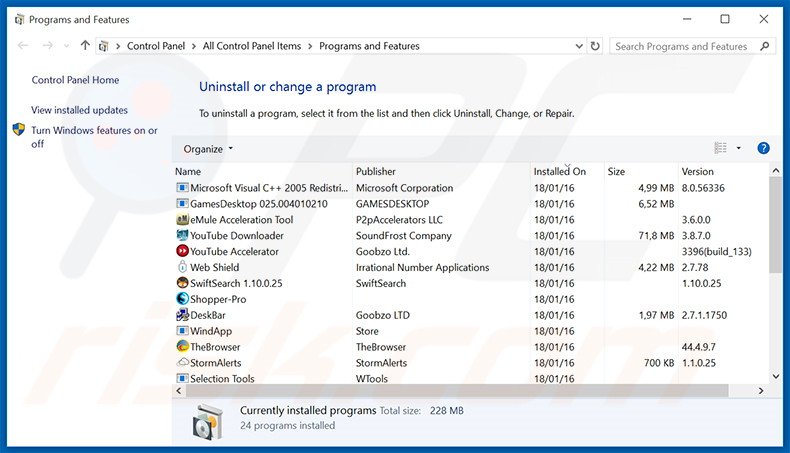The height and width of the screenshot is (453, 790).
Task: Select the Shopper-Pro program name
Action: (218, 299)
